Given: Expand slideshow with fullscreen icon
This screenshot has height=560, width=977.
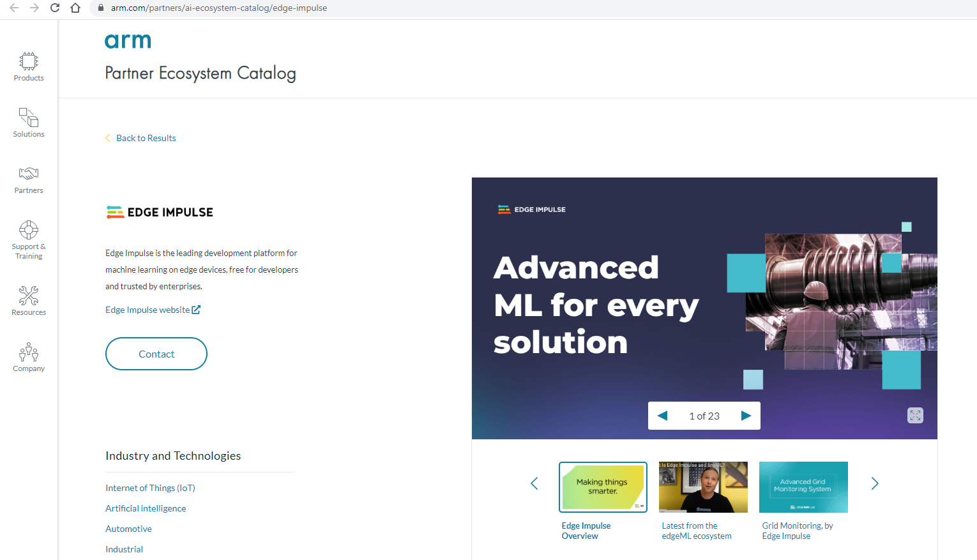Looking at the screenshot, I should (x=915, y=415).
